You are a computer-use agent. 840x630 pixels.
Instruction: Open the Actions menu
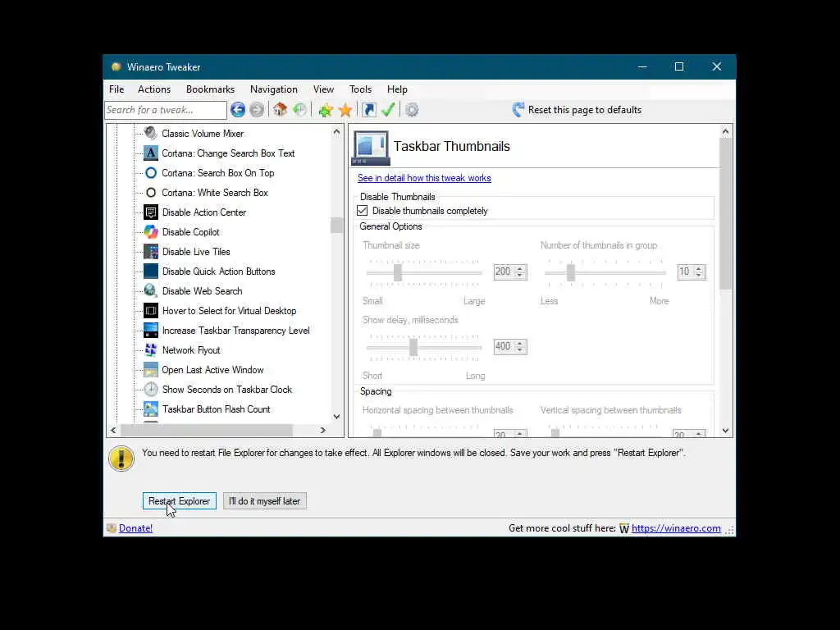click(x=154, y=89)
